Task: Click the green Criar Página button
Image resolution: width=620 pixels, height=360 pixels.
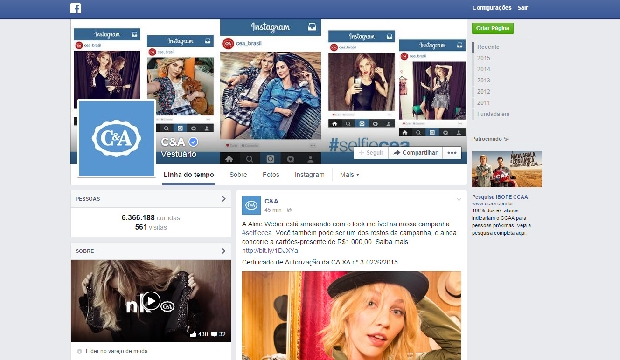Action: pyautogui.click(x=493, y=28)
